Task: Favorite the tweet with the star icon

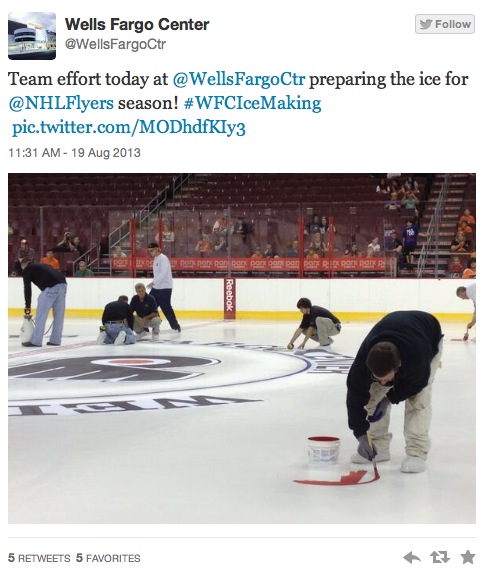Action: [468, 557]
